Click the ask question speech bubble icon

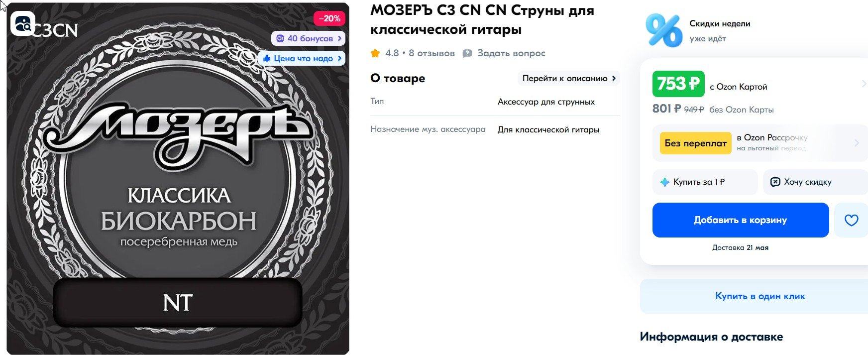[x=467, y=53]
